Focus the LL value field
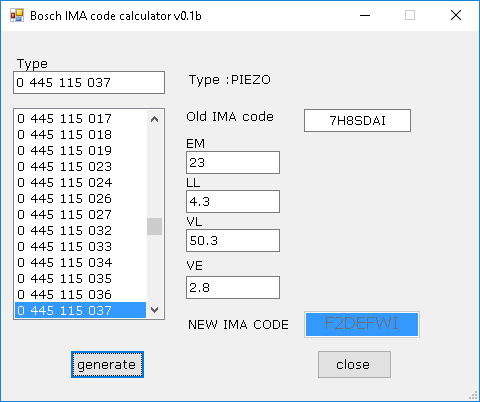The image size is (480, 402). pyautogui.click(x=233, y=202)
